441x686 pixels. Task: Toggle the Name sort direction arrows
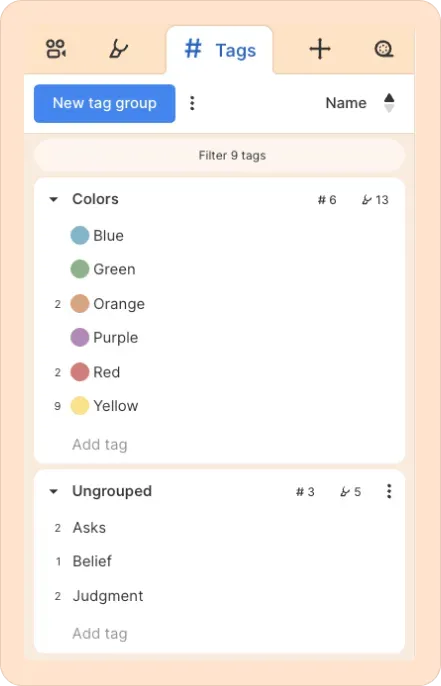tap(389, 103)
